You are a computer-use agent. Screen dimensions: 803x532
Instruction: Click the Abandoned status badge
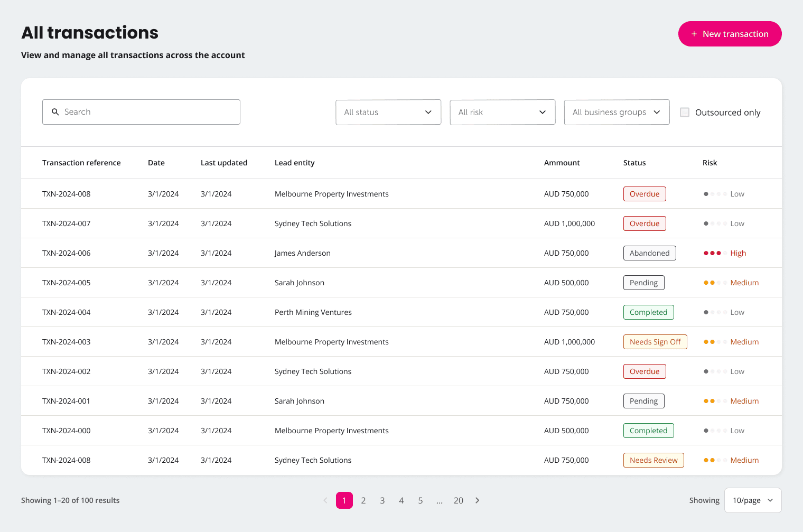pyautogui.click(x=649, y=253)
